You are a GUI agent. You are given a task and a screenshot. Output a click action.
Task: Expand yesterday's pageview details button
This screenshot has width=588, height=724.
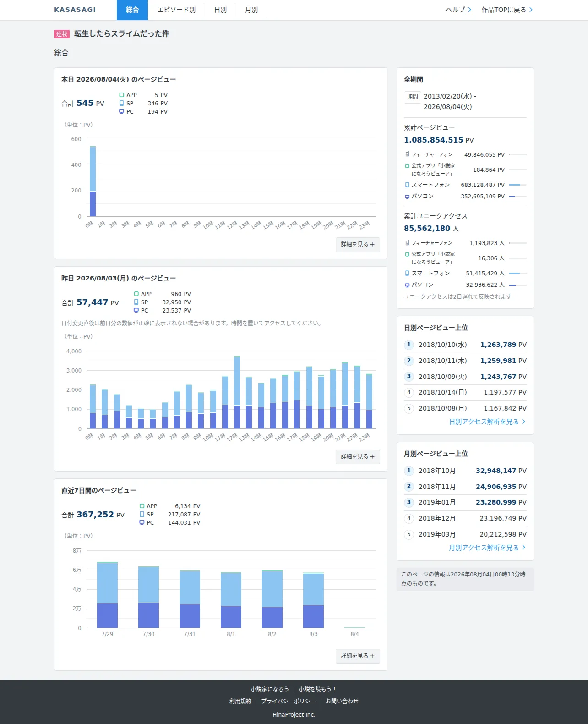[x=358, y=456]
